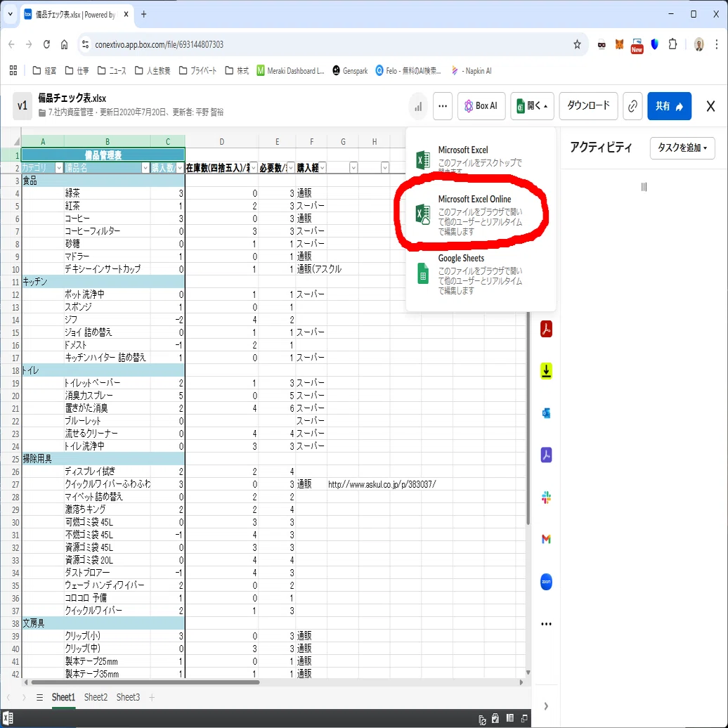Open the Slack integration icon
Screen dimensions: 728x728
[547, 498]
